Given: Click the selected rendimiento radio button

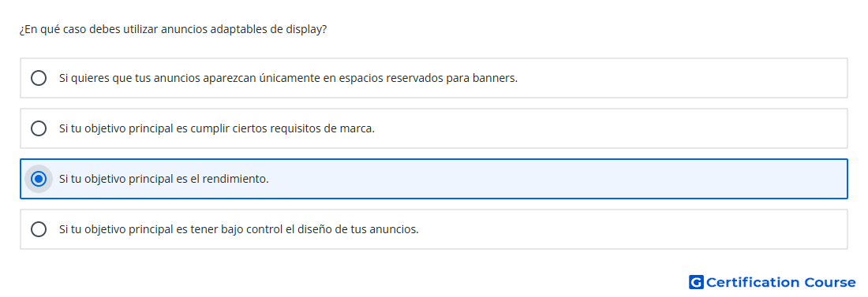Looking at the screenshot, I should point(39,179).
